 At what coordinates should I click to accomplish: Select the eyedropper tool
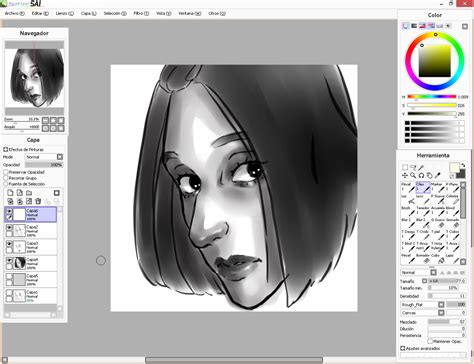tap(438, 175)
